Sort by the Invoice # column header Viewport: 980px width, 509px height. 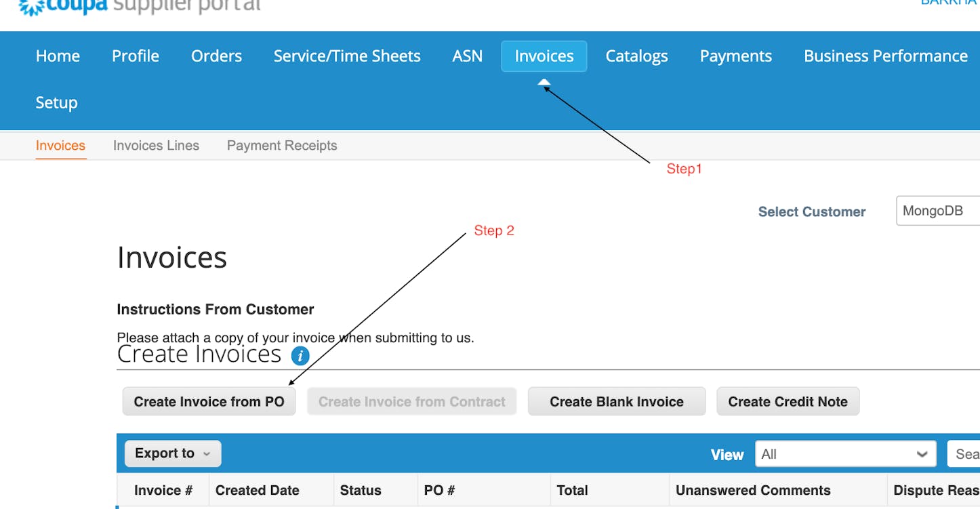coord(163,489)
